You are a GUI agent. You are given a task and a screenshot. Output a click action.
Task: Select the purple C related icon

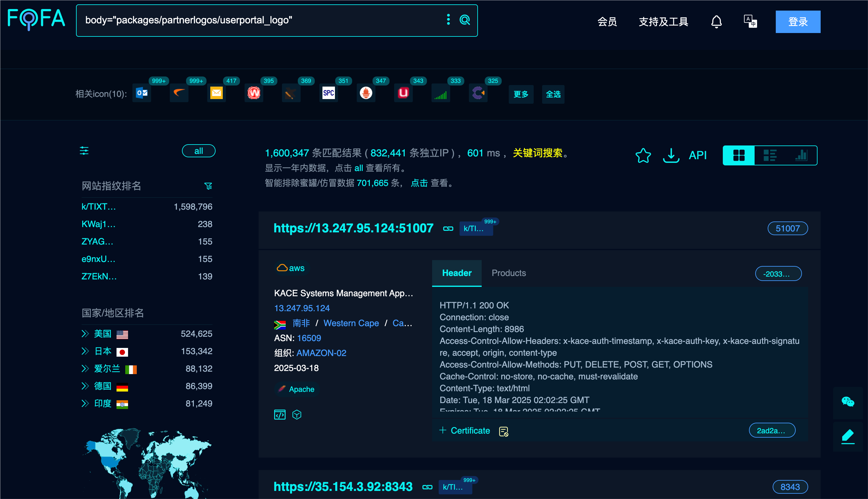pos(478,93)
